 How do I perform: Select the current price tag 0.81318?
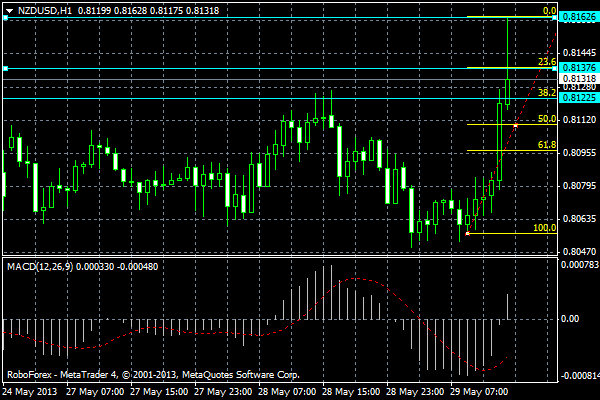[x=579, y=78]
